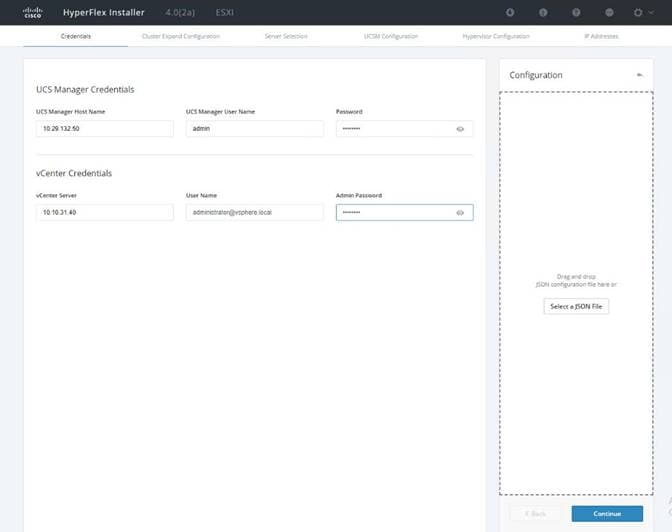Viewport: 672px width, 532px height.
Task: Click the globe icon in header
Action: (x=609, y=12)
